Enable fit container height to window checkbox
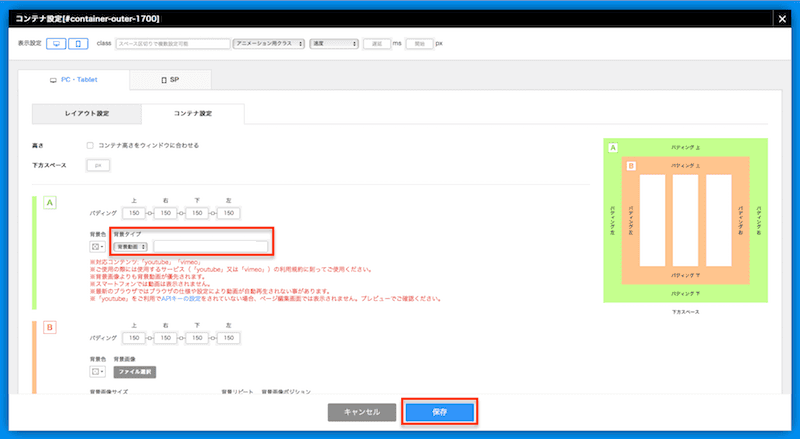The height and width of the screenshot is (439, 800). point(90,145)
